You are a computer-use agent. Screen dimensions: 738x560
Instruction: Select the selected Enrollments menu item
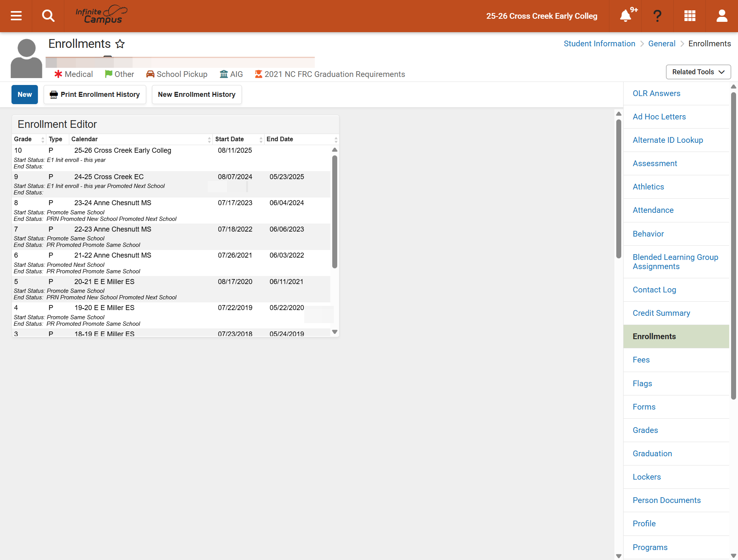[676, 336]
